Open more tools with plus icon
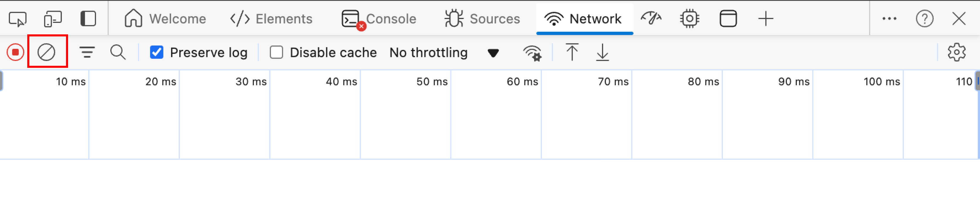 click(x=766, y=18)
